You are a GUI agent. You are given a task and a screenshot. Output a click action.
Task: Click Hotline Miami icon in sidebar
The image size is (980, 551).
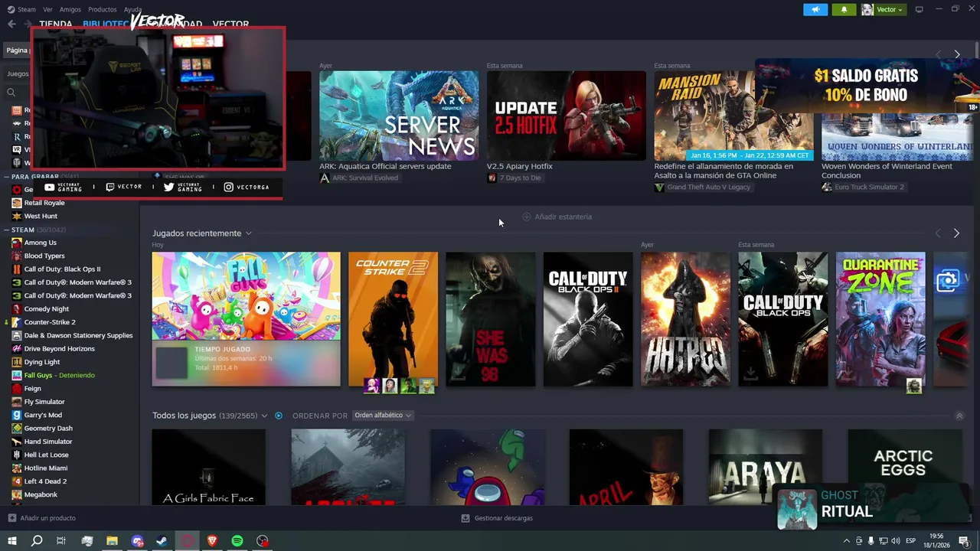click(x=17, y=468)
